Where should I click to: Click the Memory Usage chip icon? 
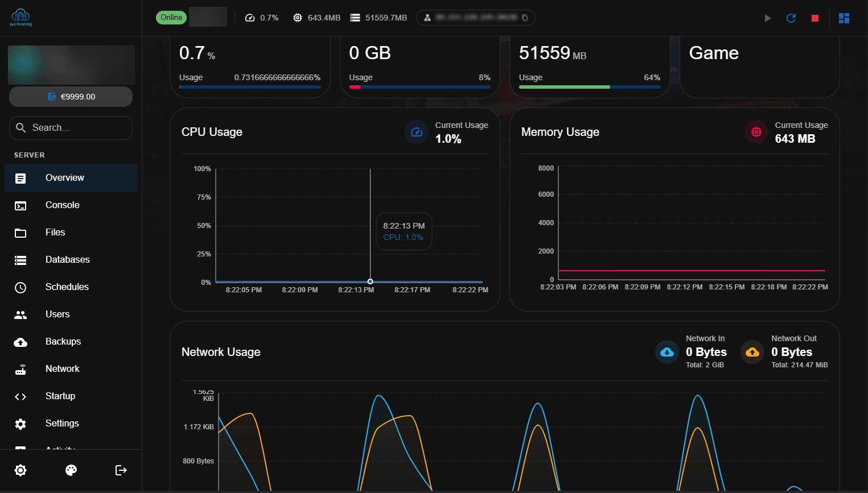point(756,132)
